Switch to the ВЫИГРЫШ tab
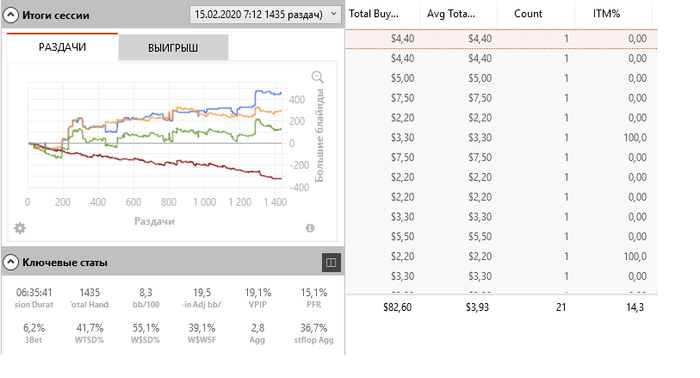This screenshot has height=378, width=700. point(173,47)
